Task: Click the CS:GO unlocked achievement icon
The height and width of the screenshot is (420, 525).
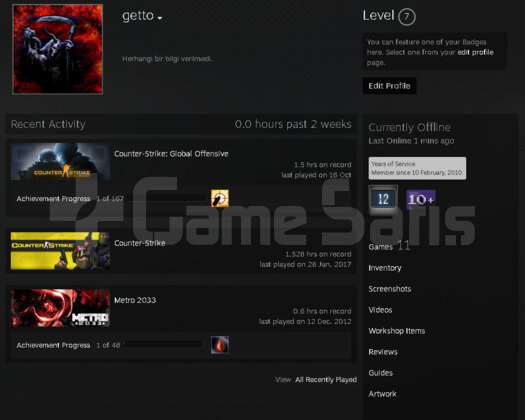Action: coord(220,198)
